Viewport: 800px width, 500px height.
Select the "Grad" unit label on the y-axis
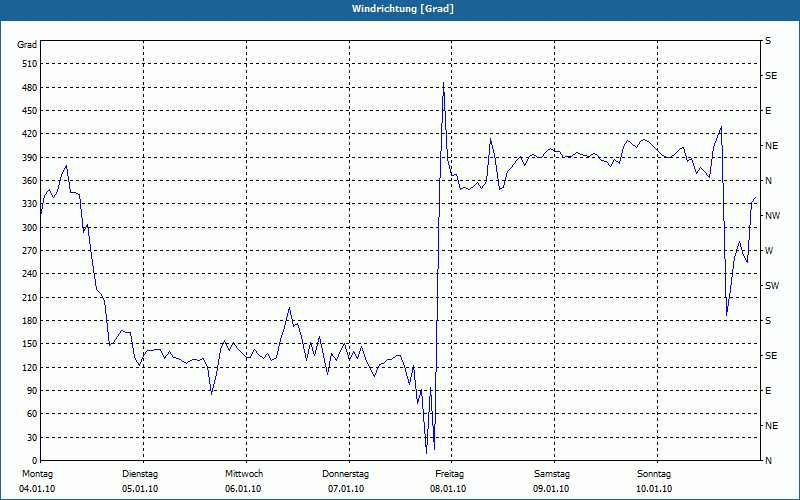pos(27,45)
